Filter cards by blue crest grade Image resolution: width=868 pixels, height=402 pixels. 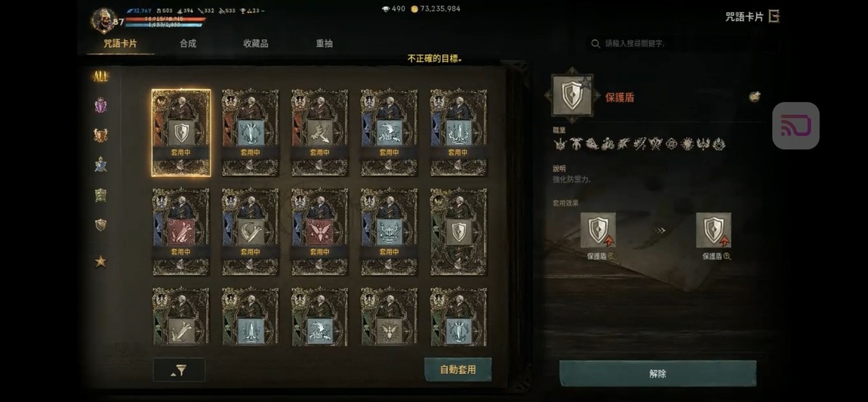(100, 165)
